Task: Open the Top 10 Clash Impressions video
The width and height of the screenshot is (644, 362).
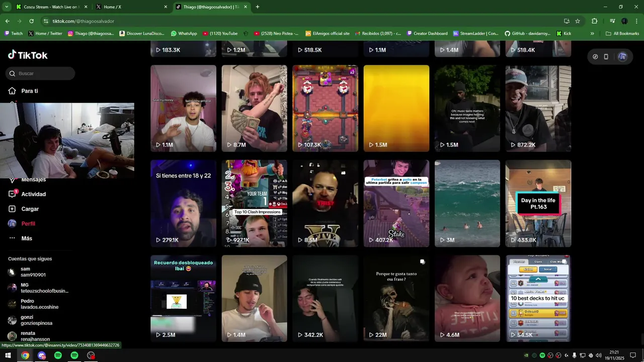Action: tap(255, 203)
